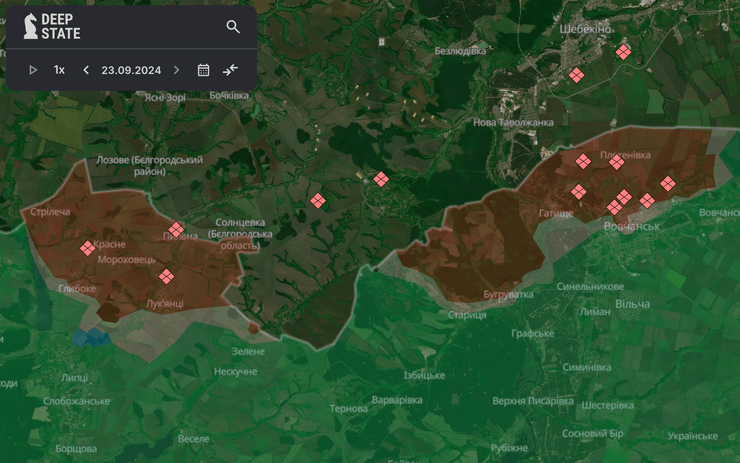Click the Синельникове label
740x463 pixels.
click(590, 286)
